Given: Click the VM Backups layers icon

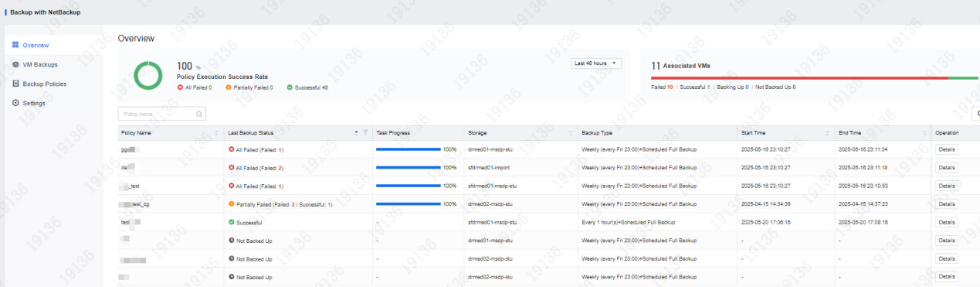Looking at the screenshot, I should click(15, 65).
